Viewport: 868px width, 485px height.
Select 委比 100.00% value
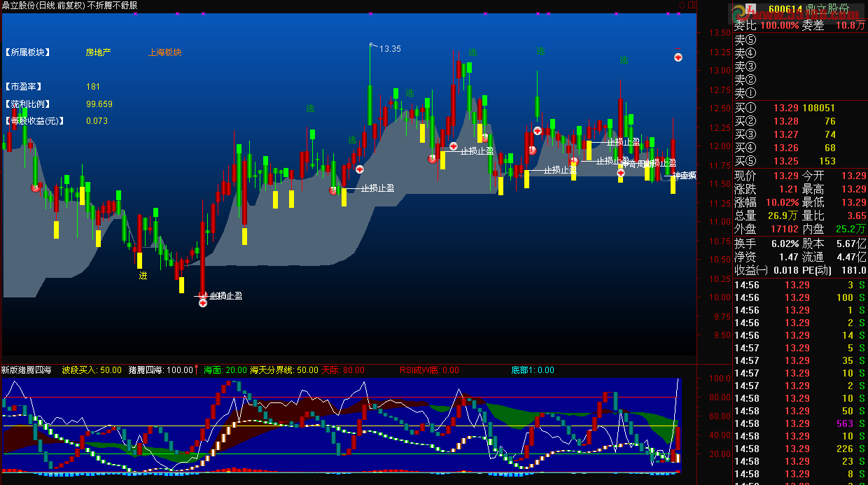tap(780, 25)
